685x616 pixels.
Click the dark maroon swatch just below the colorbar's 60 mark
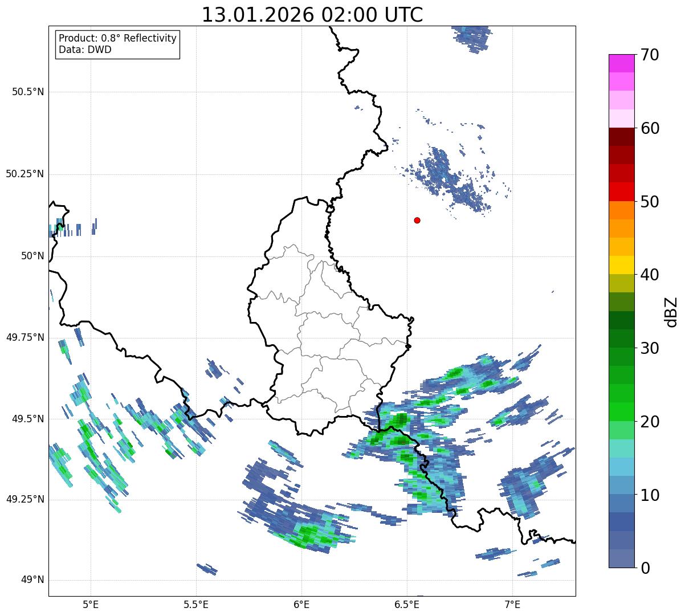tap(621, 137)
